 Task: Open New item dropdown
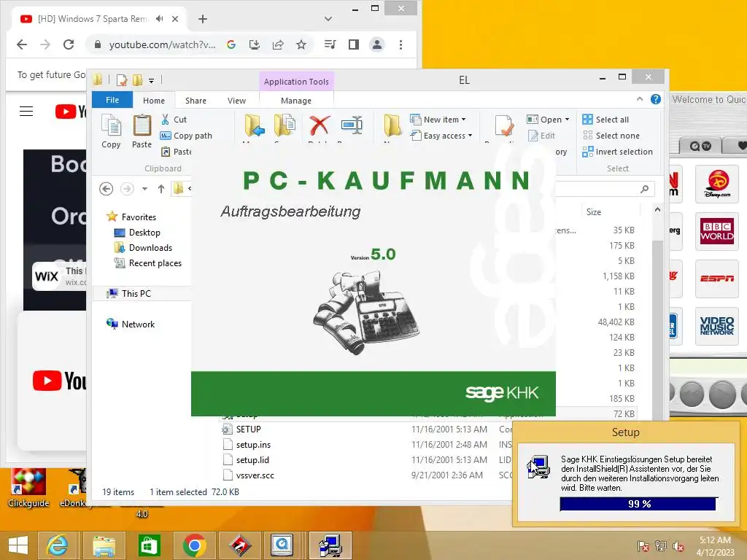[438, 120]
